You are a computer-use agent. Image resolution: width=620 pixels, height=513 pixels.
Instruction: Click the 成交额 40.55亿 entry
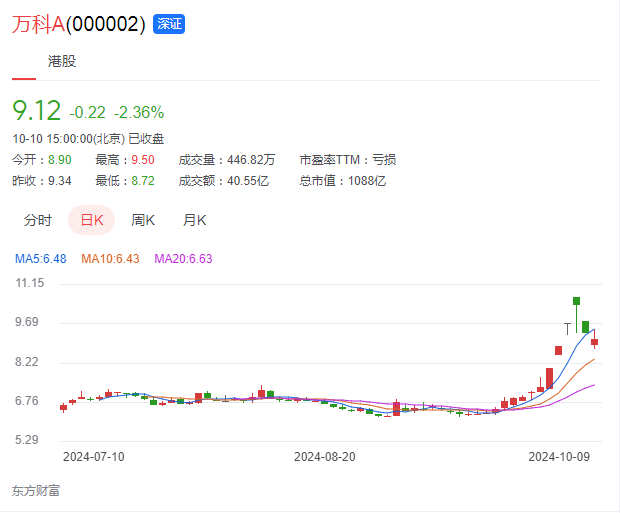[x=224, y=181]
